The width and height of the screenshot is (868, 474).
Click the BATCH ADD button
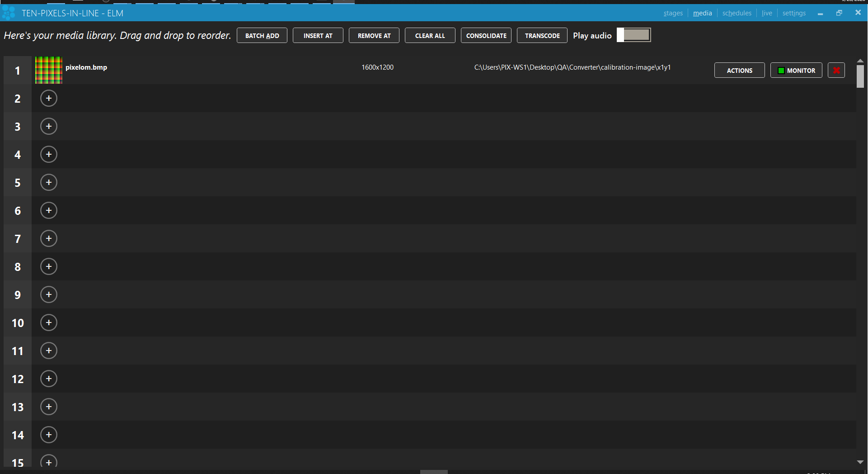pyautogui.click(x=262, y=35)
